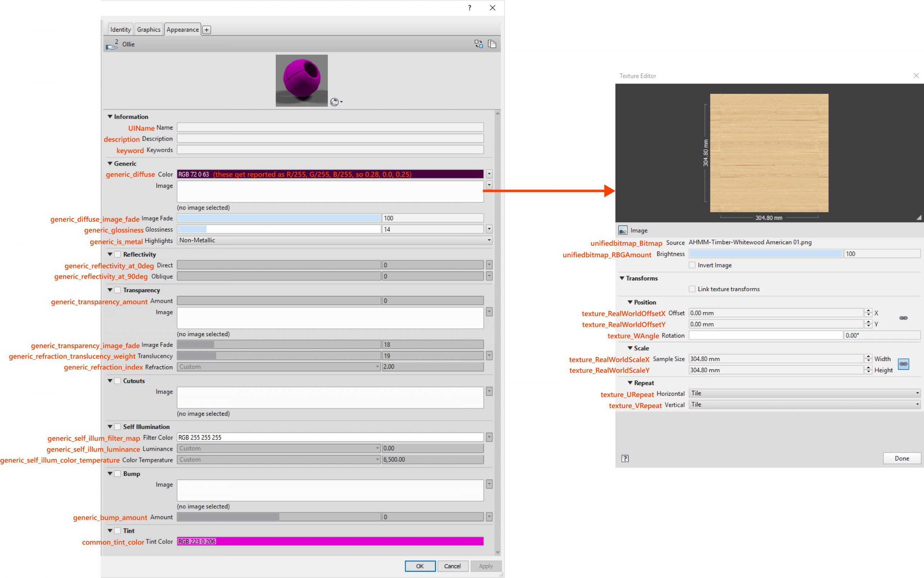
Task: Switch to the Graphics tab
Action: [148, 29]
